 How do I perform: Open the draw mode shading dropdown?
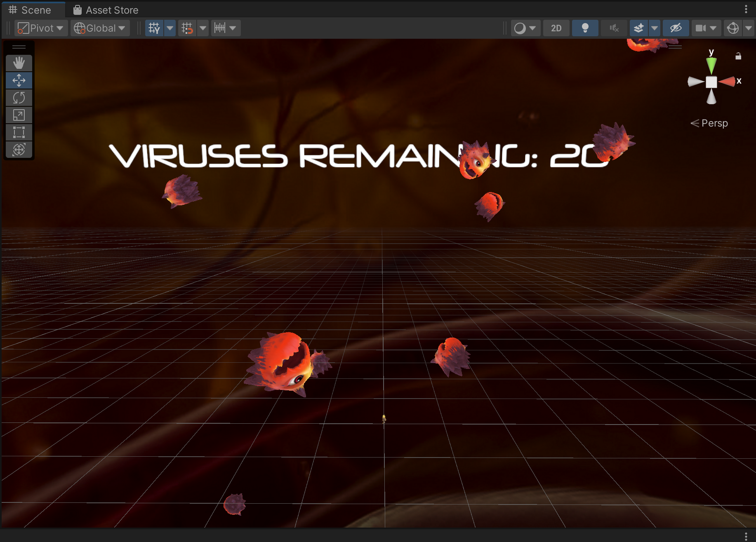point(525,28)
